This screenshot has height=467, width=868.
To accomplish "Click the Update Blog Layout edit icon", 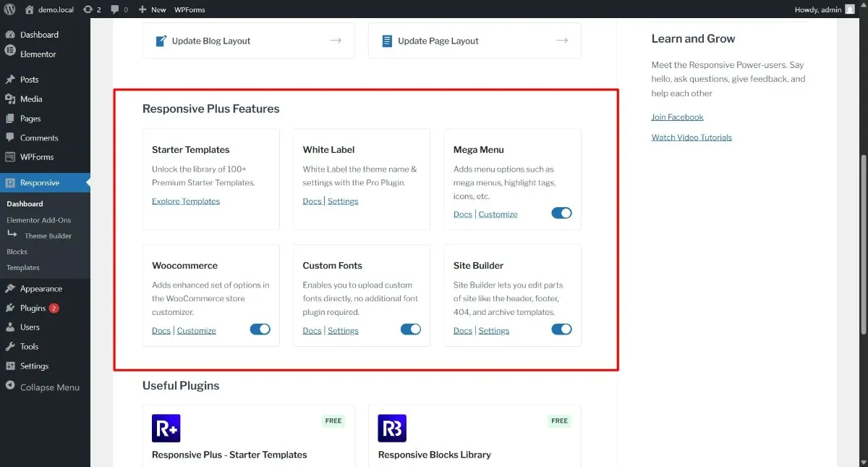I will coord(161,41).
